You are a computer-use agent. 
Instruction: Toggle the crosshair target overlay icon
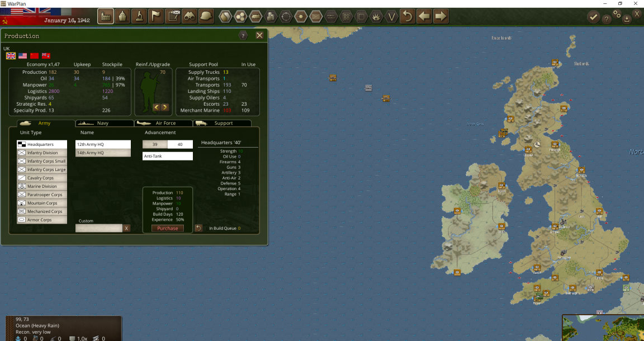coord(286,17)
